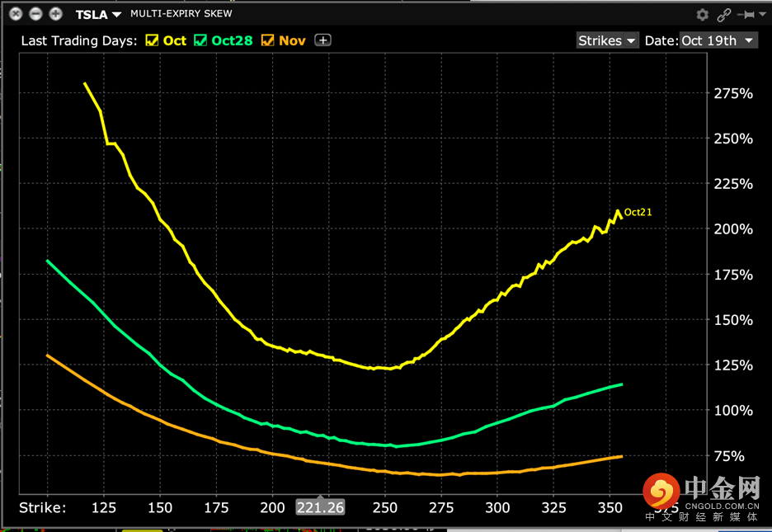The image size is (772, 532).
Task: Click the 75% axis label
Action: [x=729, y=456]
